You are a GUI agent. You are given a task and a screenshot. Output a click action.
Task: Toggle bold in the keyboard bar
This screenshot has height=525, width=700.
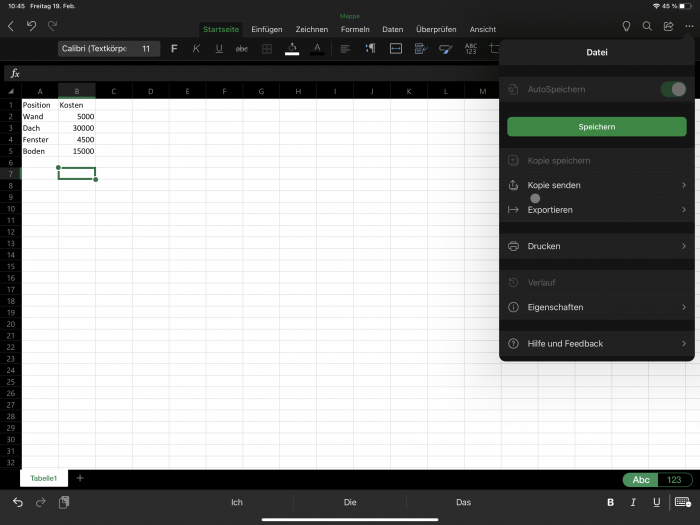[x=611, y=502]
